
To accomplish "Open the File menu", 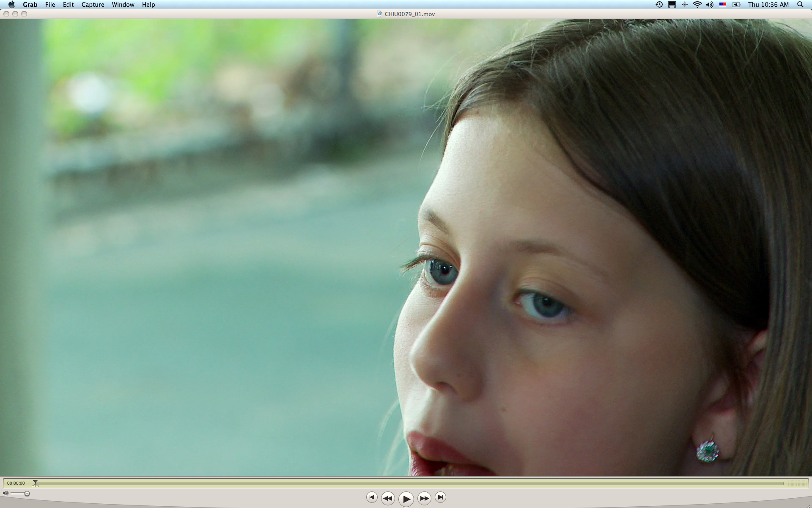I will point(50,5).
